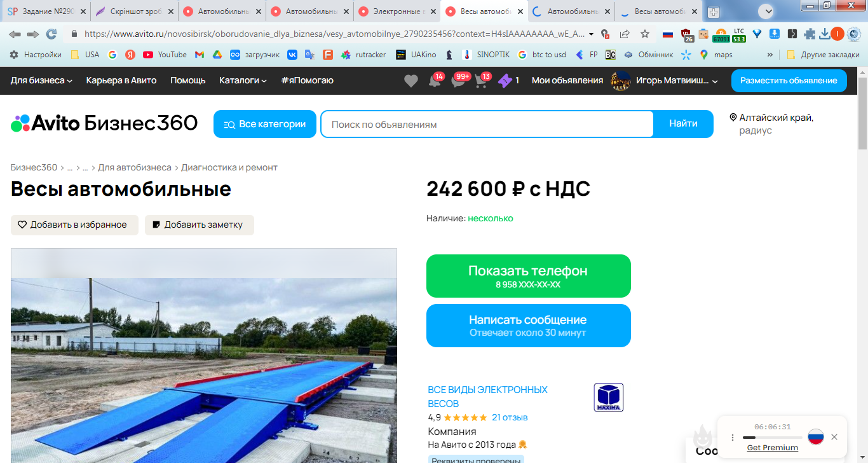Open the YouTube bookmark
868x463 pixels.
[x=165, y=55]
